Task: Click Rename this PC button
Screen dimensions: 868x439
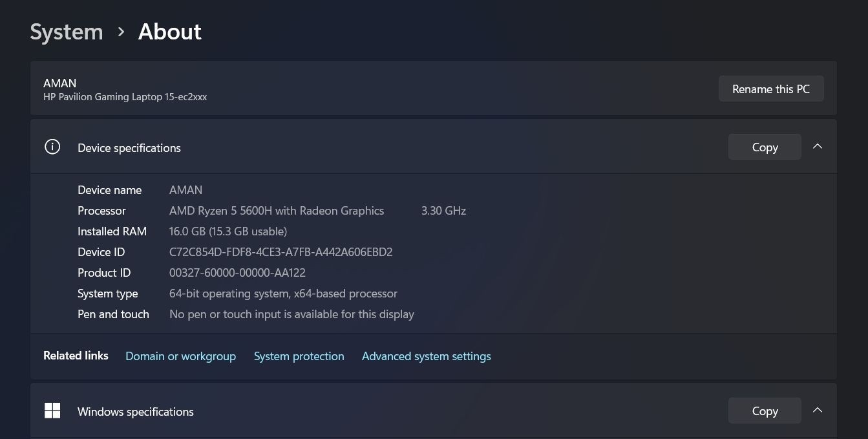Action: (x=771, y=89)
